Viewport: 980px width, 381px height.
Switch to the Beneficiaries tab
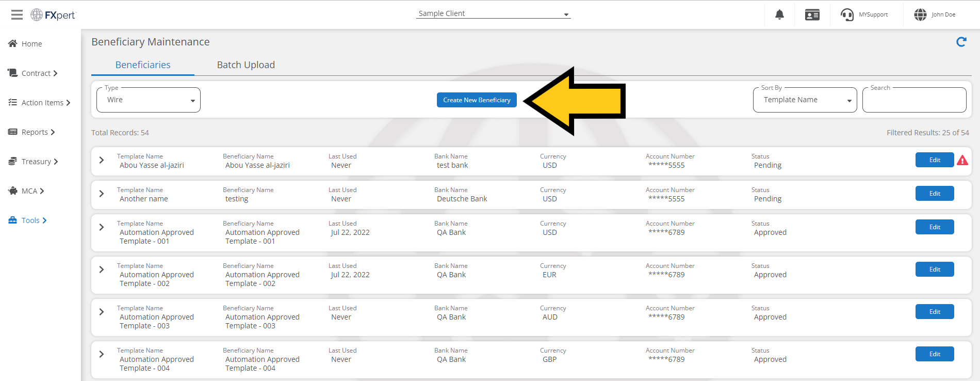[x=143, y=65]
